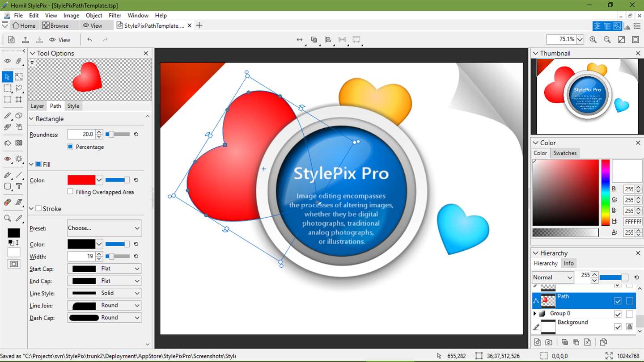Go to the Home tab
The height and width of the screenshot is (362, 644).
tap(24, 25)
